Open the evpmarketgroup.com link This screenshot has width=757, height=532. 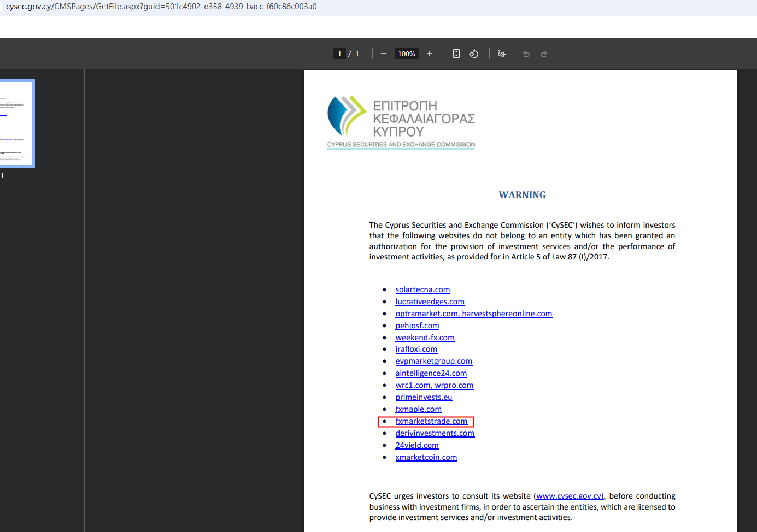point(433,361)
